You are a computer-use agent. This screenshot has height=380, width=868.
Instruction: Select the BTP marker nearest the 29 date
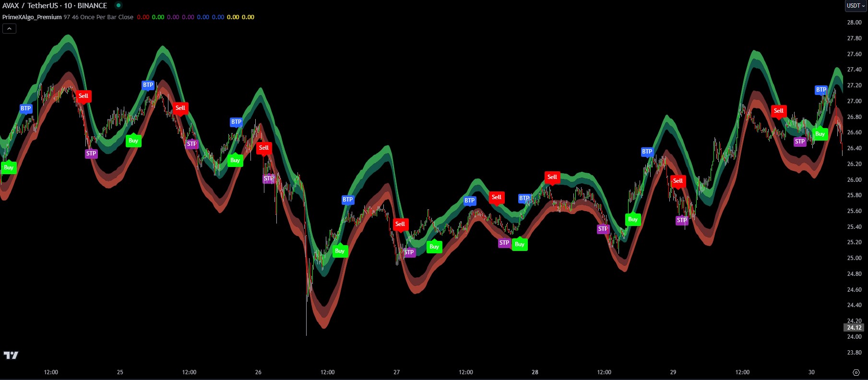[x=647, y=152]
